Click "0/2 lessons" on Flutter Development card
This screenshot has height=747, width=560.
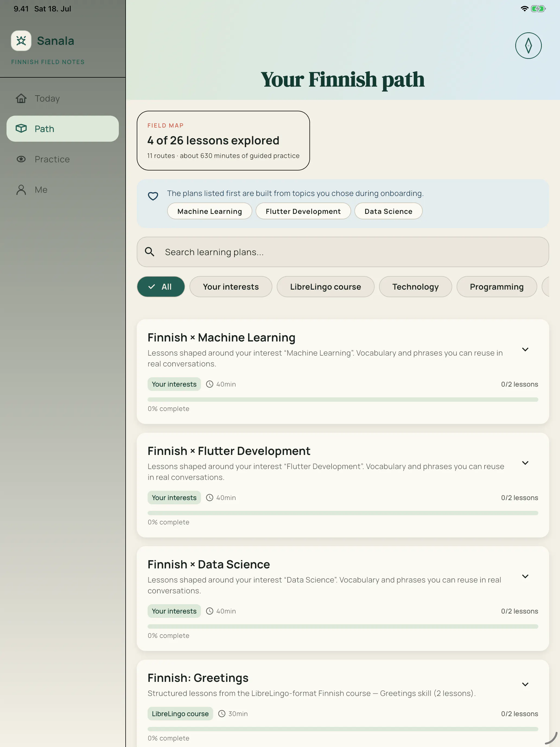pos(520,498)
